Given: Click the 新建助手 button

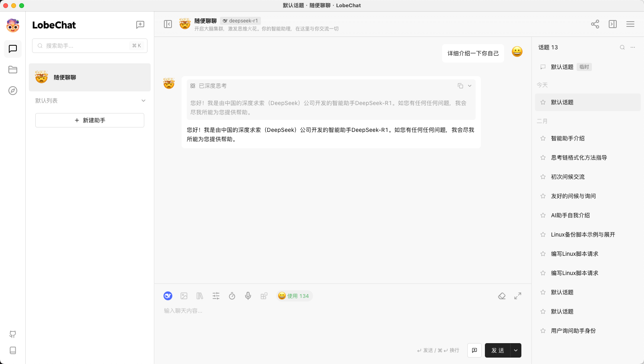Looking at the screenshot, I should 90,120.
